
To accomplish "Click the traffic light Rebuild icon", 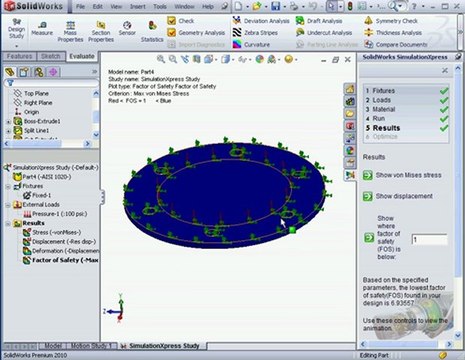I will 350,6.
